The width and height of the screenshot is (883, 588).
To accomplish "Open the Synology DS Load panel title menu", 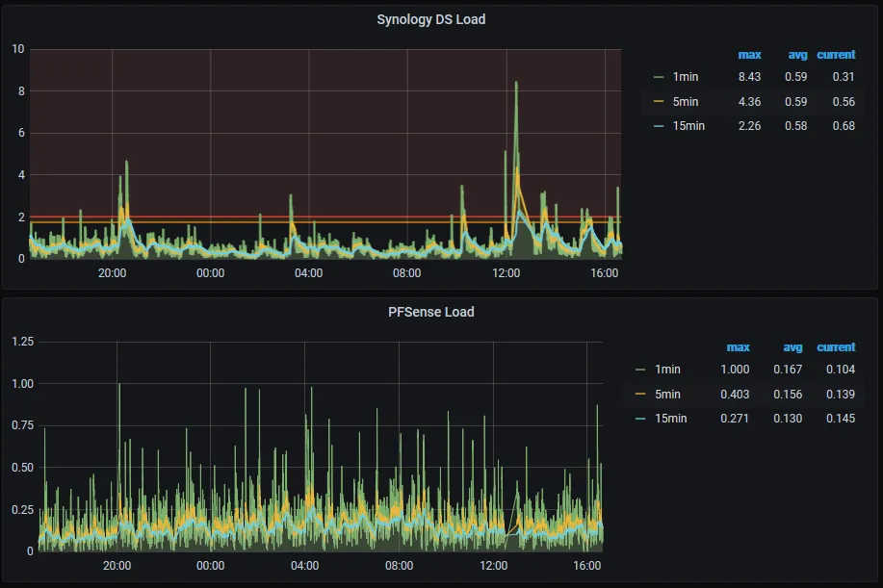I will 430,19.
